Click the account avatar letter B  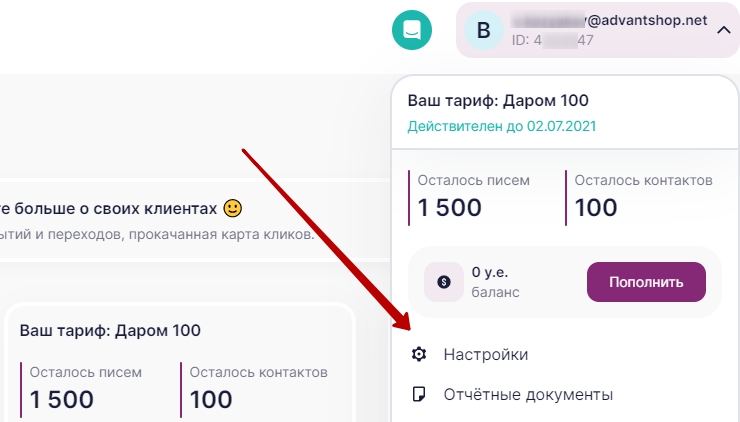point(484,30)
